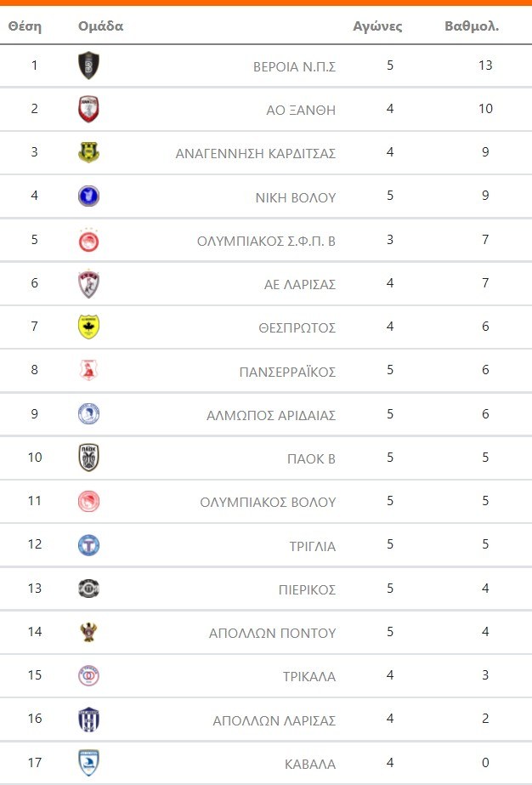
Task: Click the ΑΝΑΓΕΝΝΗΣΗ ΚΑΡΔΙΤΣΑΣ yellow crest
Action: [88, 153]
